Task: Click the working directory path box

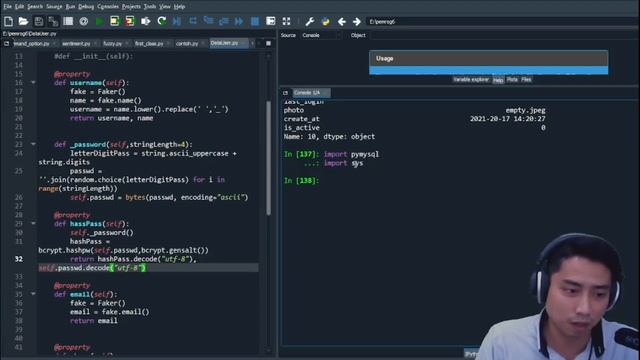Action: pyautogui.click(x=502, y=22)
